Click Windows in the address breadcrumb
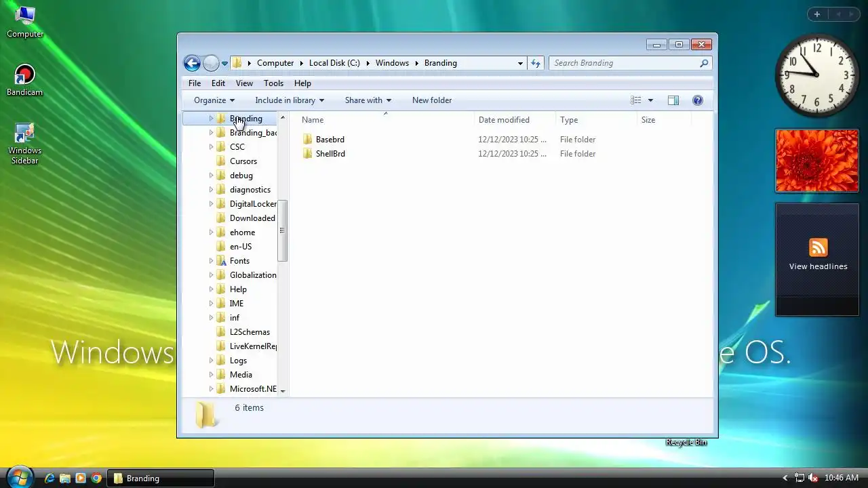 392,63
